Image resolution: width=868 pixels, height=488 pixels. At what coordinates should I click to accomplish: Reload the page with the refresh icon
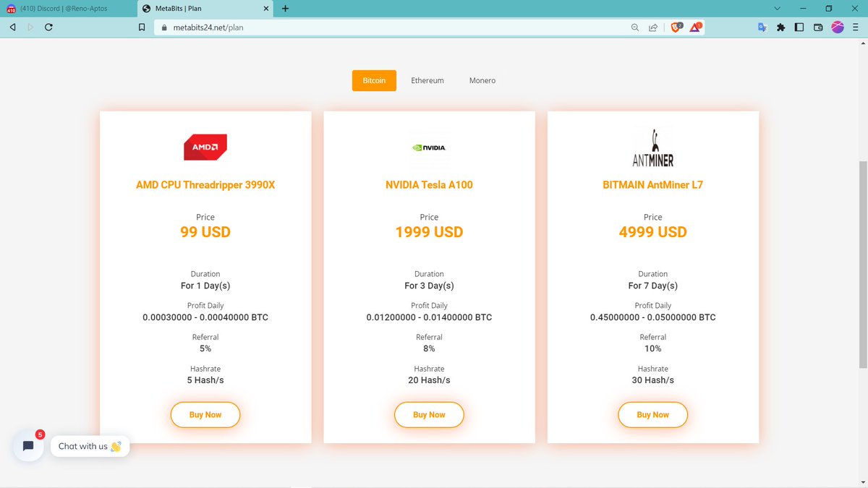tap(48, 27)
